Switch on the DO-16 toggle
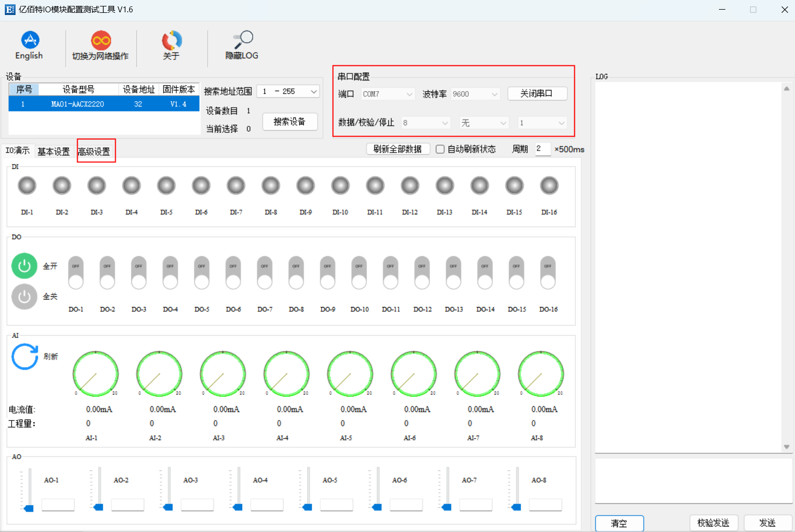The image size is (795, 532). click(x=548, y=272)
